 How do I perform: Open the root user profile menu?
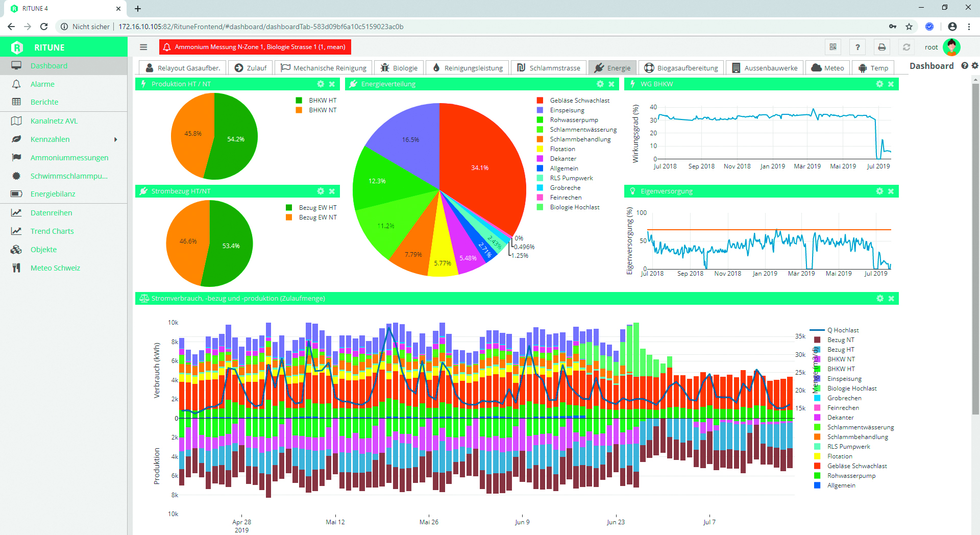click(x=952, y=47)
